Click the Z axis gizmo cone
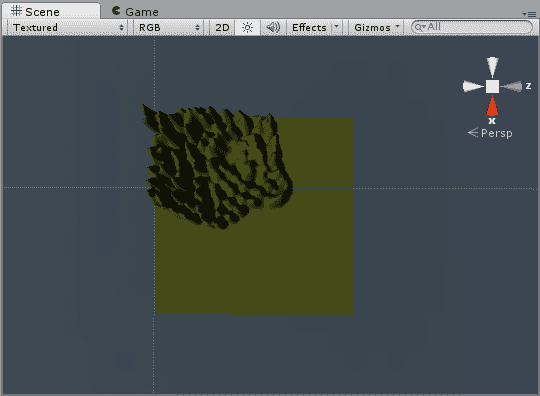The width and height of the screenshot is (540, 396). [x=511, y=86]
